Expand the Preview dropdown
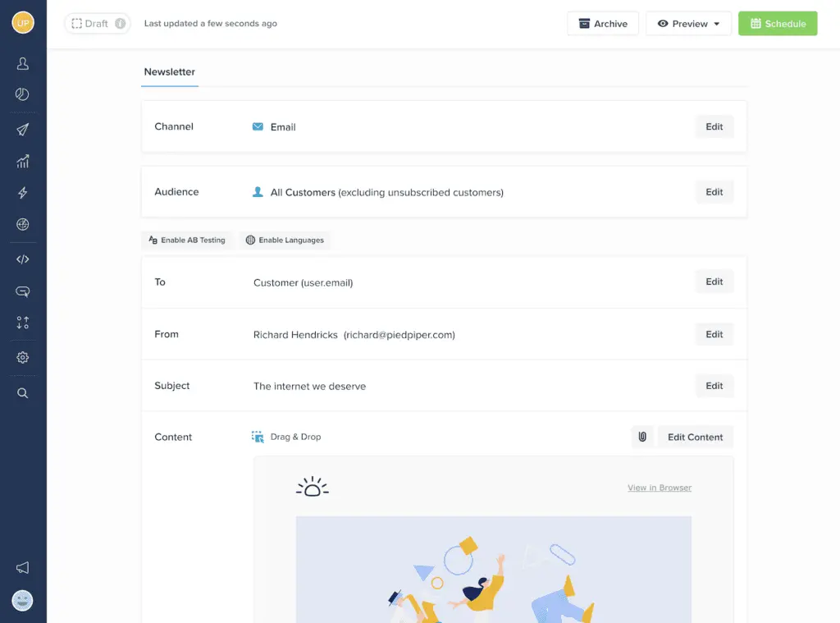 coord(689,24)
